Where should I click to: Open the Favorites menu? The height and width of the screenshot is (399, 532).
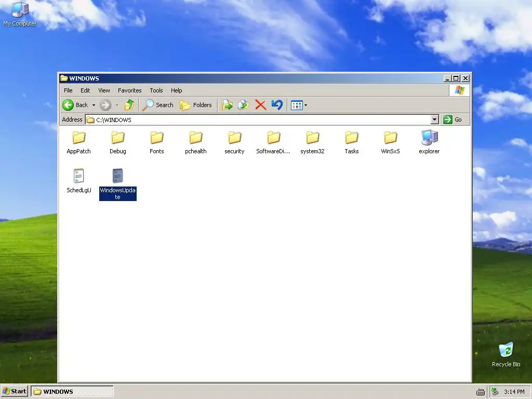click(x=129, y=90)
